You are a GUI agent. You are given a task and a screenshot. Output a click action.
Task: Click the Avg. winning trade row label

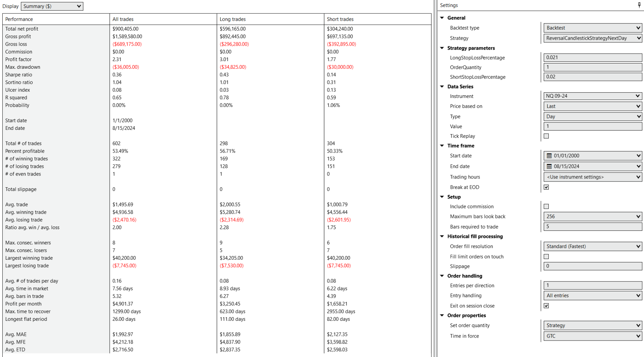pos(26,212)
